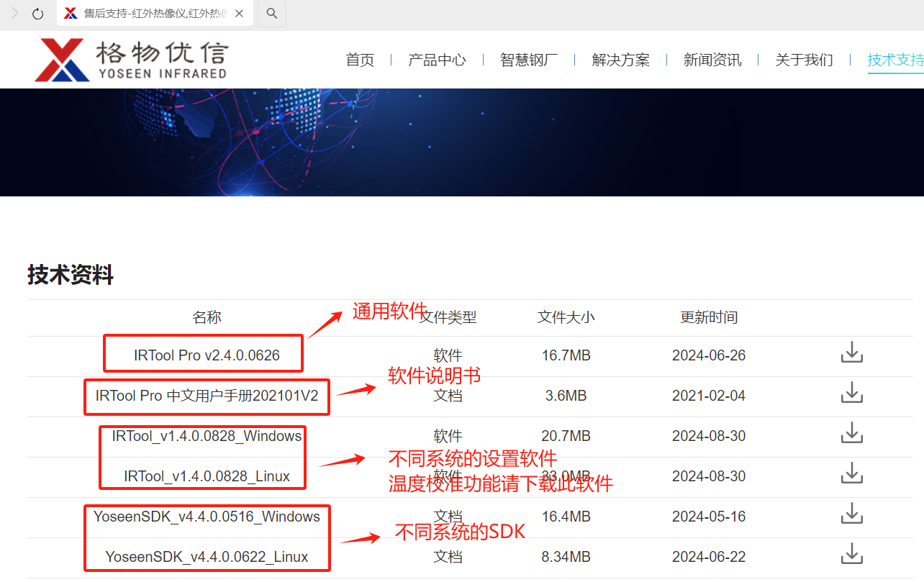Click the 8.34MB file size cell
Image resolution: width=924 pixels, height=582 pixels.
(566, 557)
